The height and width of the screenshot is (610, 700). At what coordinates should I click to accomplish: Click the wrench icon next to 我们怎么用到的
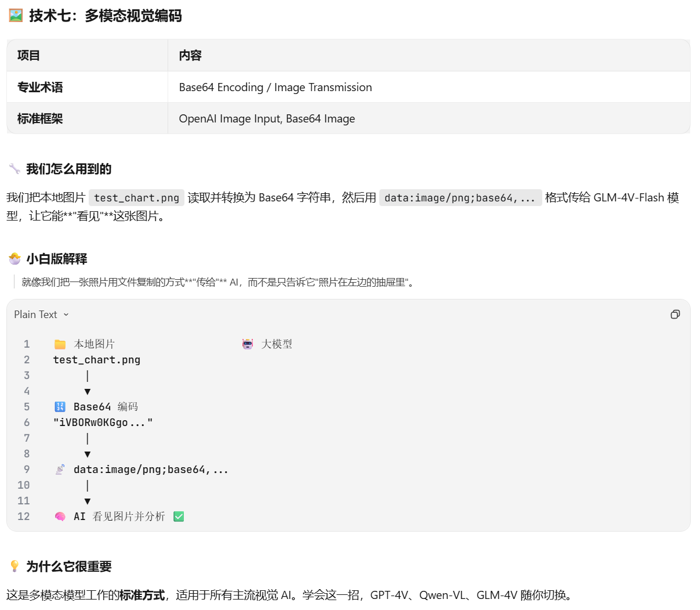[14, 169]
